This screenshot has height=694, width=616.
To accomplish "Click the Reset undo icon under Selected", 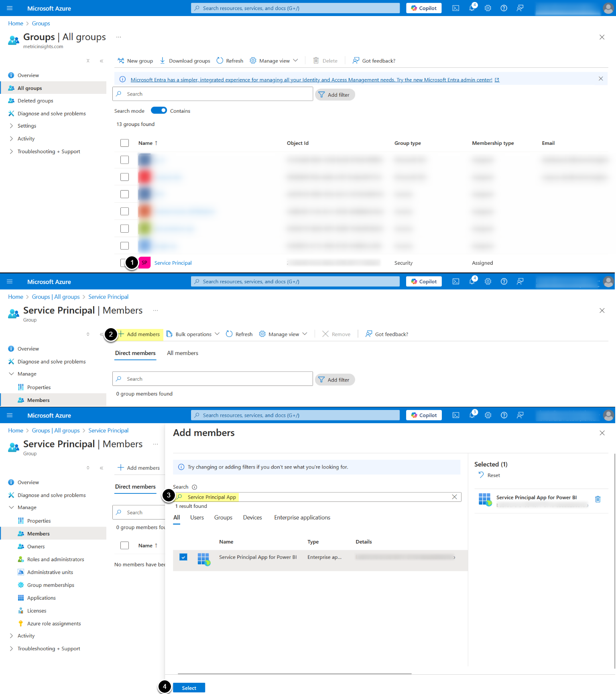I will tap(481, 475).
